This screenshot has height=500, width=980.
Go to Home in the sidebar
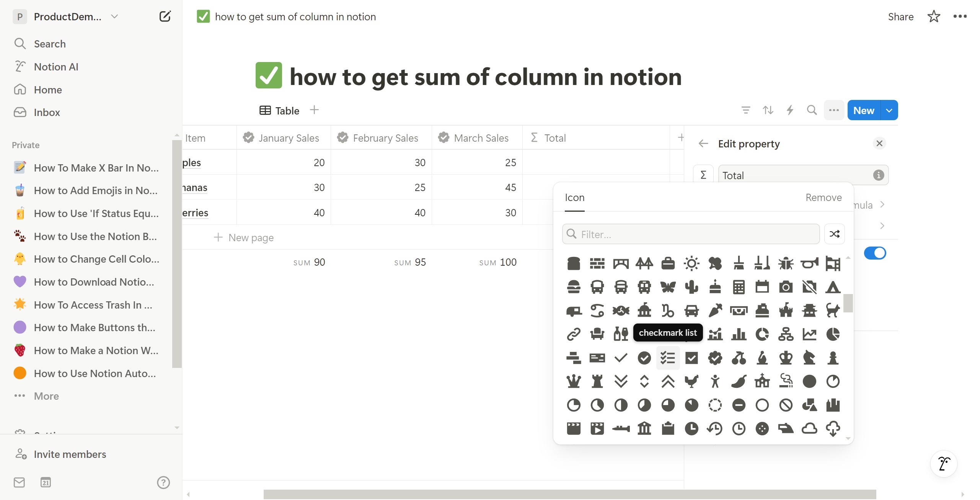coord(48,90)
